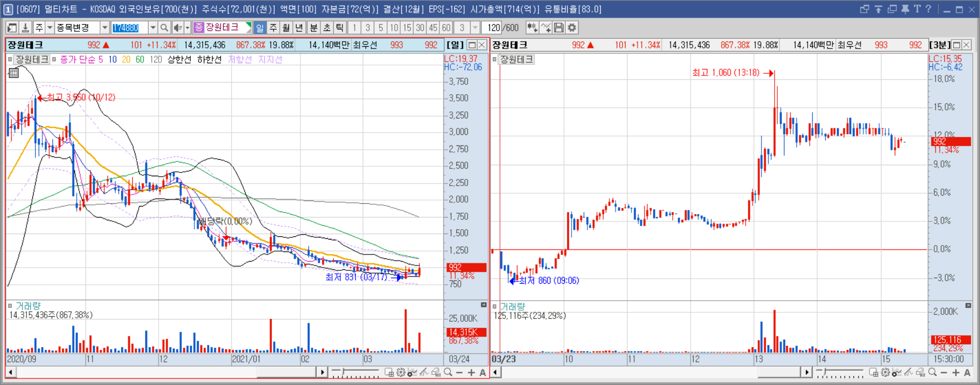Select the 주 weekly period button

pos(273,28)
